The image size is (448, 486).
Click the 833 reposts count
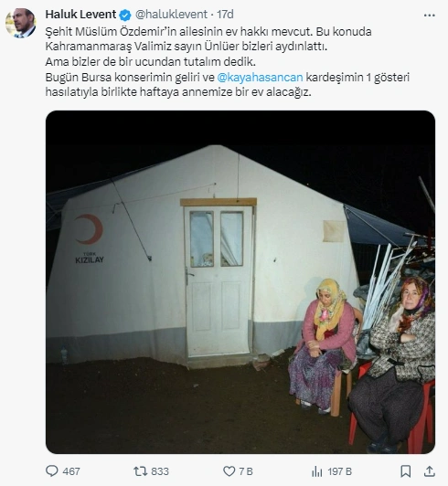pyautogui.click(x=160, y=471)
